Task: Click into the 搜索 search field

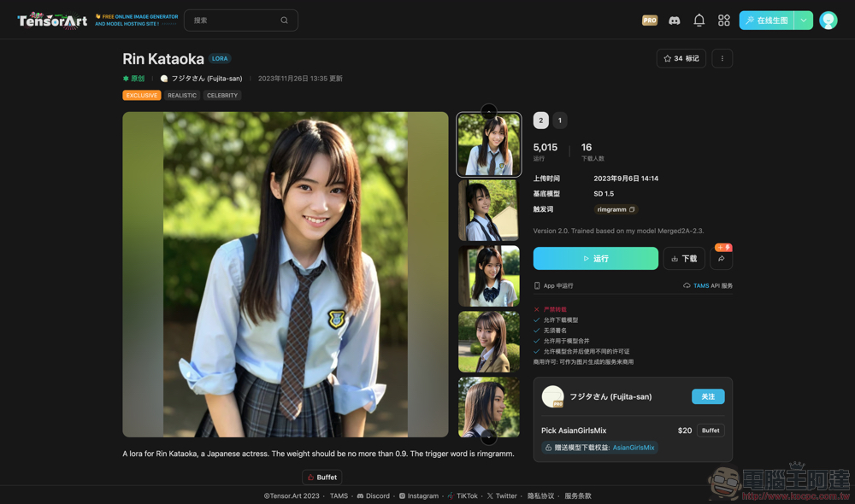Action: pos(231,21)
